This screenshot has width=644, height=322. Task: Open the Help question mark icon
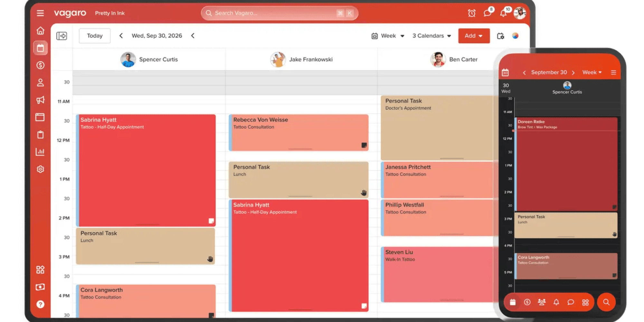pos(40,304)
